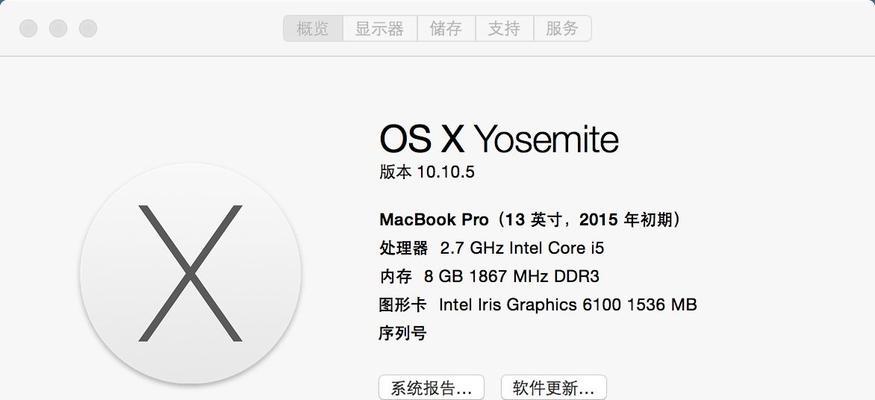This screenshot has width=875, height=400.
Task: Click the OS X Yosemite heading
Action: click(x=499, y=139)
